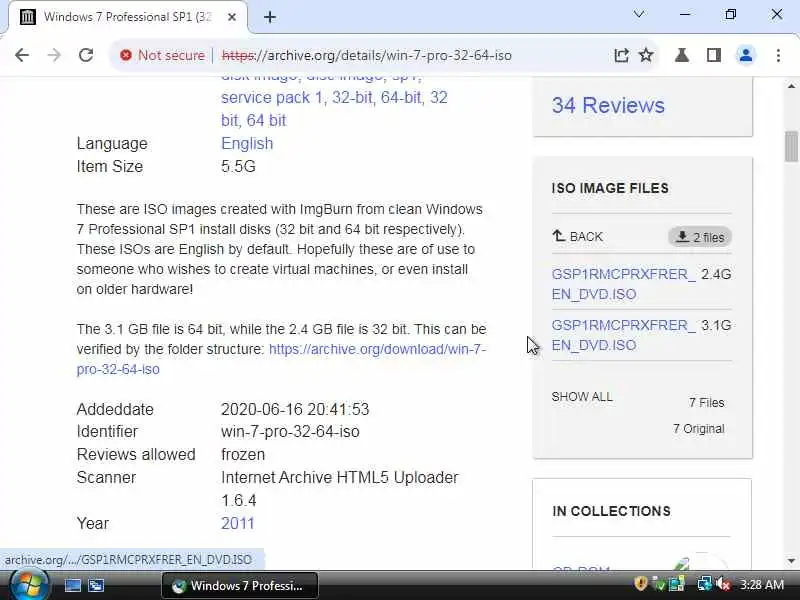Image resolution: width=800 pixels, height=600 pixels.
Task: Select the Windows 7 Professi... taskbar button
Action: click(240, 586)
